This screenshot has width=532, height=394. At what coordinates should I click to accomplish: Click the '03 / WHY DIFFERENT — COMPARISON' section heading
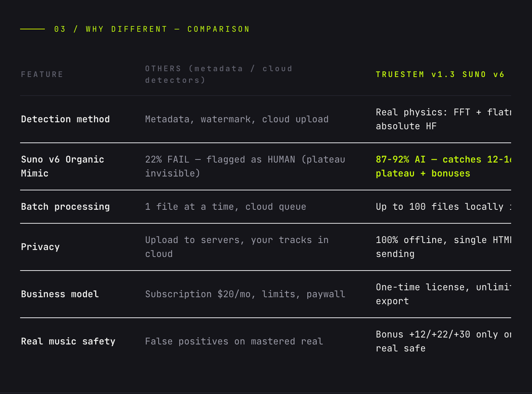point(152,29)
